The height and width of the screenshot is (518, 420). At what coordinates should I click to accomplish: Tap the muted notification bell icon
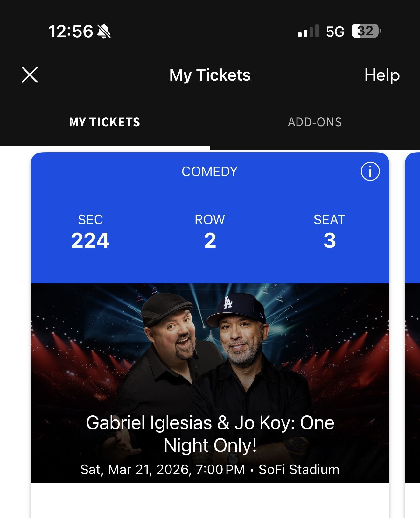pos(104,31)
